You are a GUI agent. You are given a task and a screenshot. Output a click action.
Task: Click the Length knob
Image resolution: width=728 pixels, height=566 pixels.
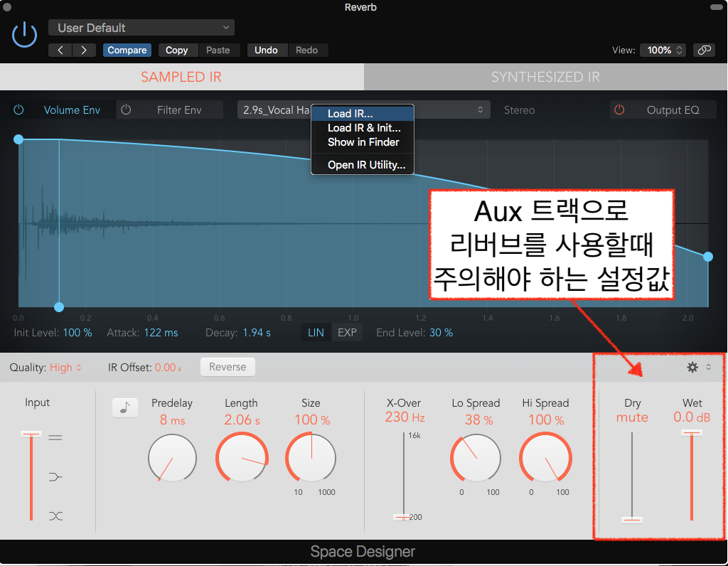point(242,459)
